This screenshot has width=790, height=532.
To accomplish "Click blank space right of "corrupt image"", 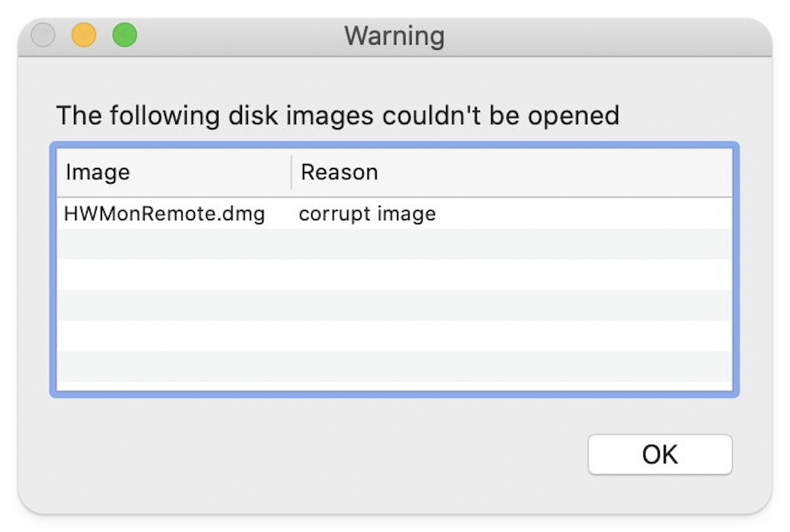I will (582, 214).
